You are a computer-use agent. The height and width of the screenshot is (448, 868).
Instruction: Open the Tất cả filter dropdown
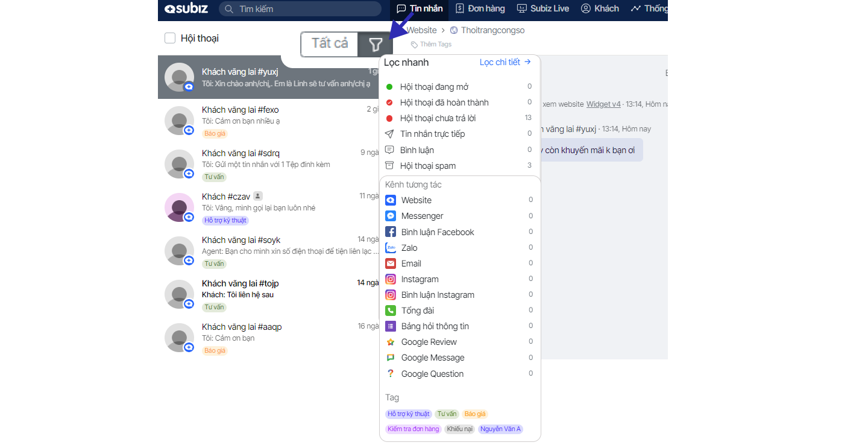point(330,44)
